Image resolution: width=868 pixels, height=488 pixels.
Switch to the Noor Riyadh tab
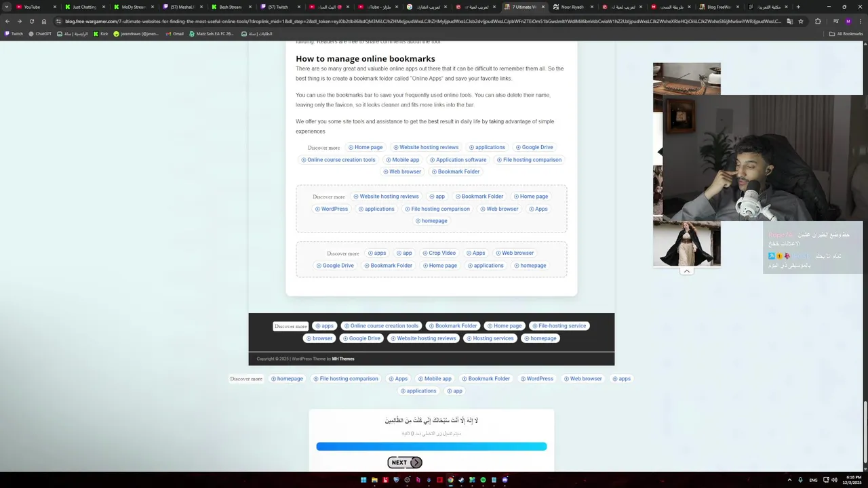[x=572, y=7]
